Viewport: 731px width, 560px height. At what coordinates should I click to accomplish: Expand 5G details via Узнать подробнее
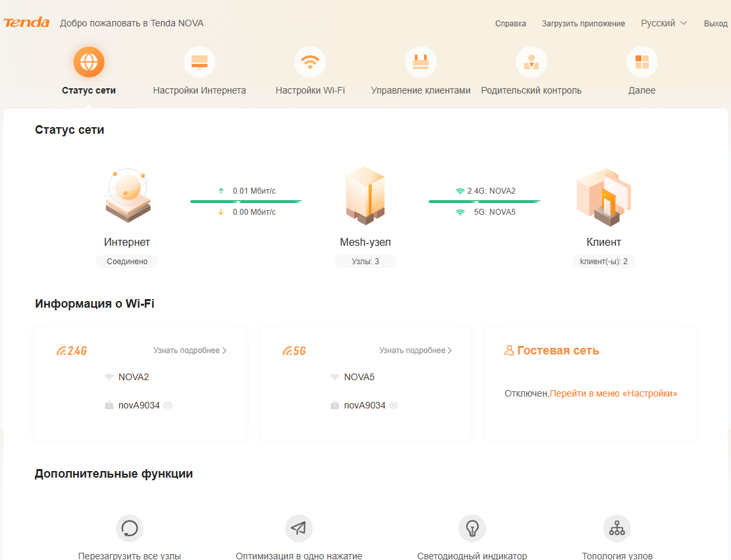pyautogui.click(x=416, y=350)
